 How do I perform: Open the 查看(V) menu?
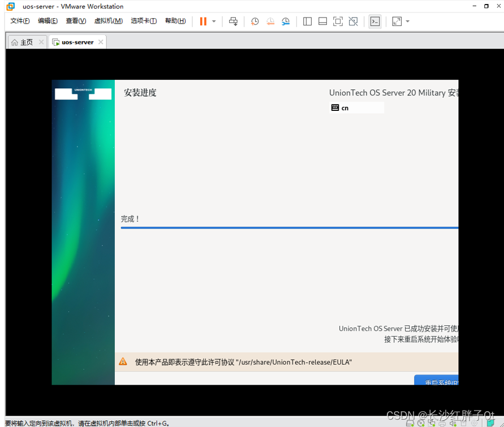tap(76, 21)
